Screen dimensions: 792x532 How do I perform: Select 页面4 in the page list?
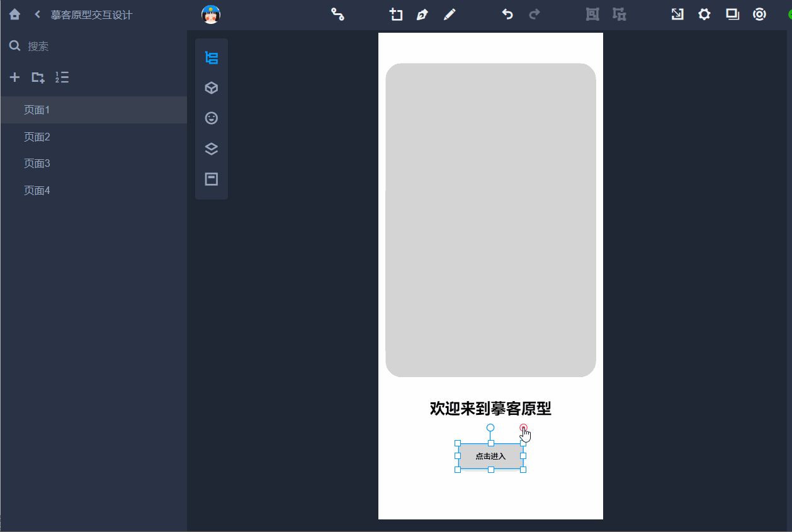[x=37, y=190]
